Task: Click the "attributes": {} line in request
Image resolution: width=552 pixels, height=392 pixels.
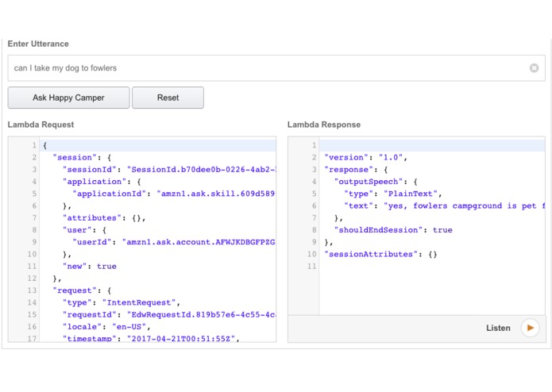Action: pyautogui.click(x=104, y=218)
